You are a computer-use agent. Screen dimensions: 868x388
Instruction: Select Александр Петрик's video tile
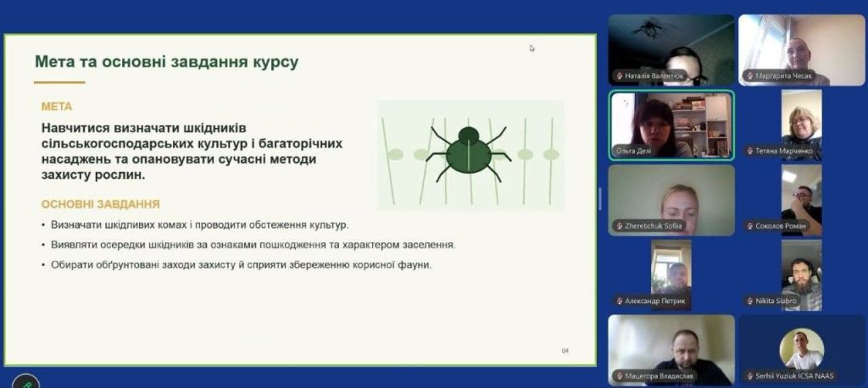point(671,275)
